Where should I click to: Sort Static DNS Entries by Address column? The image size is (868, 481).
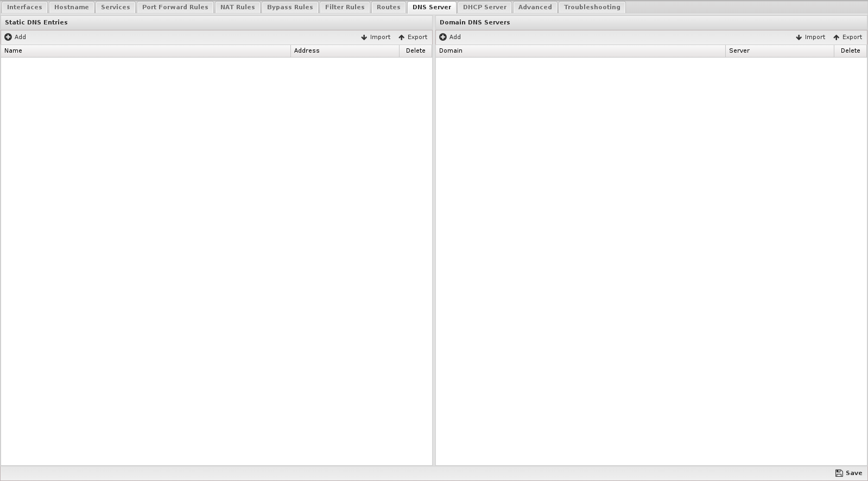tap(345, 50)
